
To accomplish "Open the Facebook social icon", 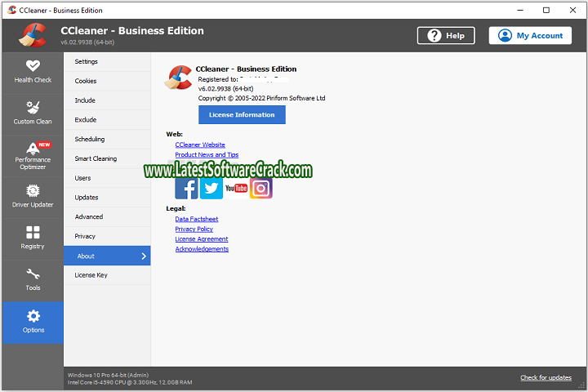I will [186, 189].
